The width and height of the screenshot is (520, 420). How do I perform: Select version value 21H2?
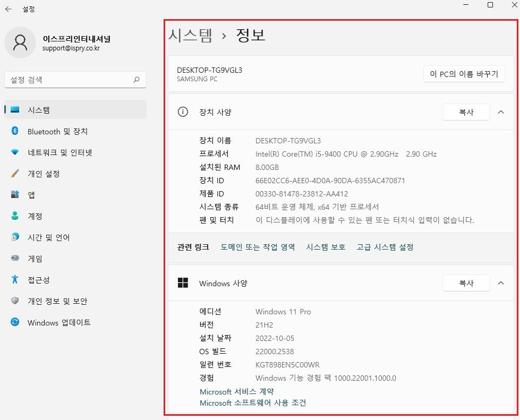pos(264,325)
